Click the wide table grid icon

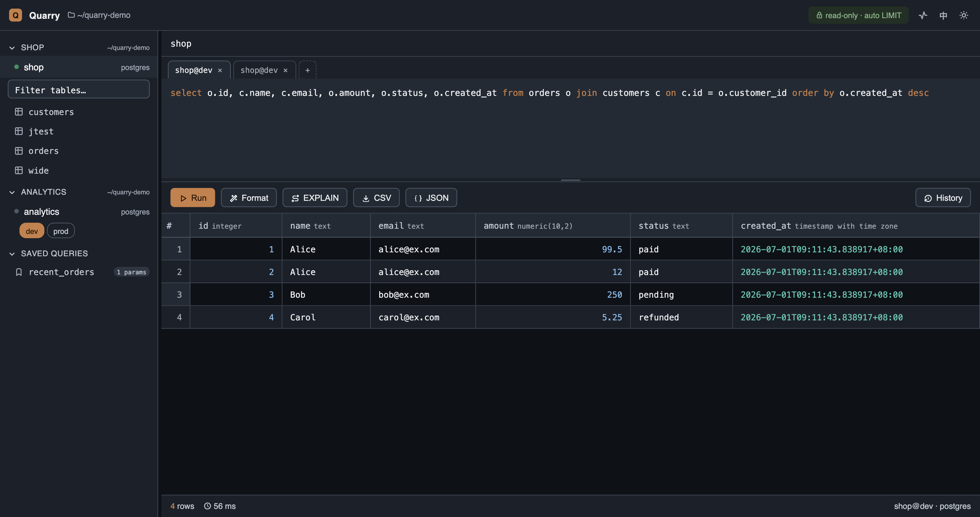click(19, 170)
